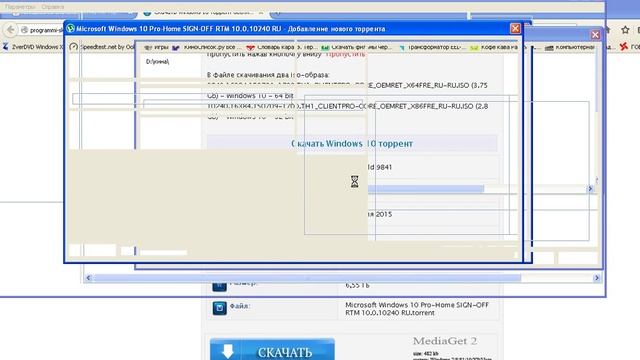
Task: Click the blue СКАЧАТЬ download button
Action: click(x=272, y=349)
